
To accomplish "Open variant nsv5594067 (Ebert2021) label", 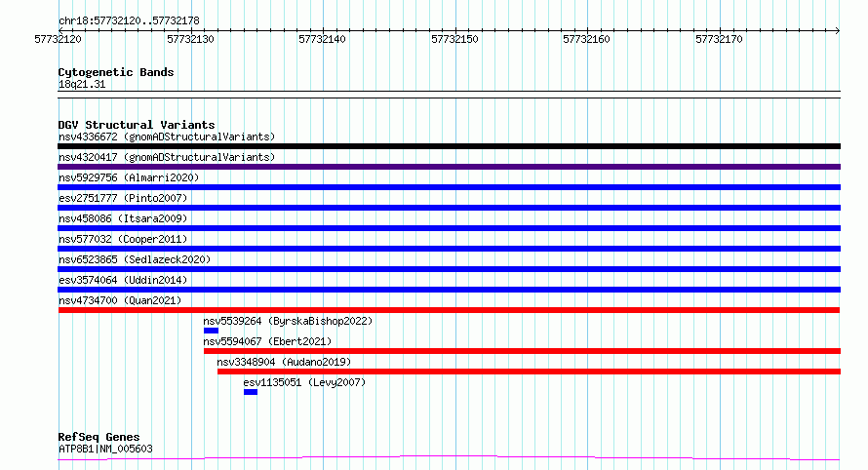I will point(267,341).
